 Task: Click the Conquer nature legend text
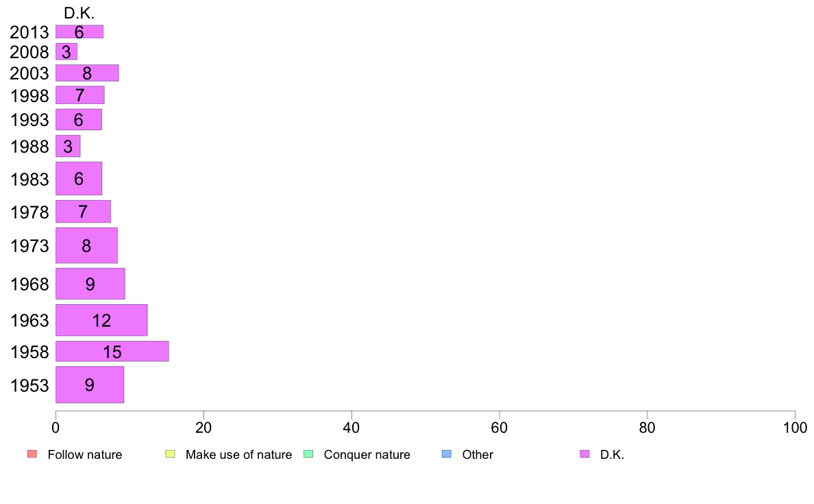pyautogui.click(x=367, y=455)
